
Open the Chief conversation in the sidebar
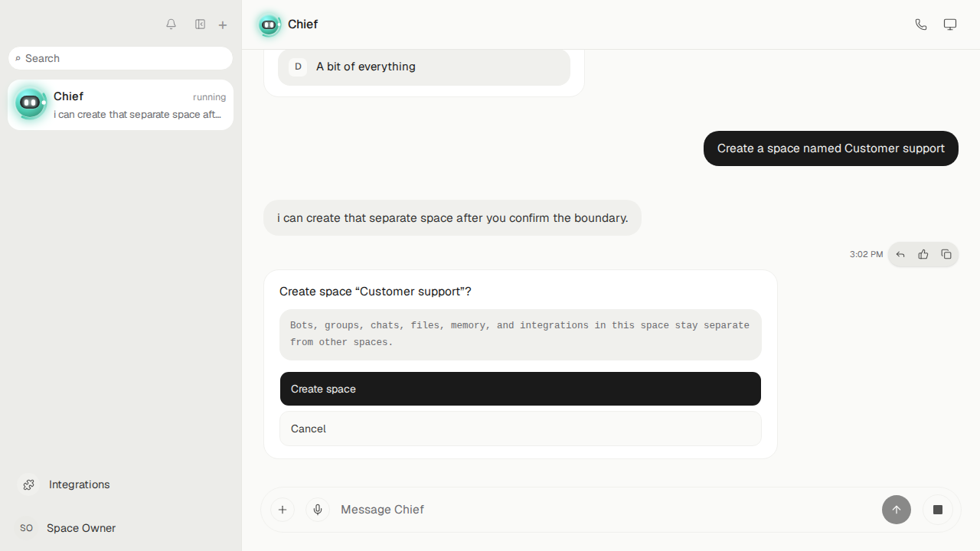click(120, 105)
